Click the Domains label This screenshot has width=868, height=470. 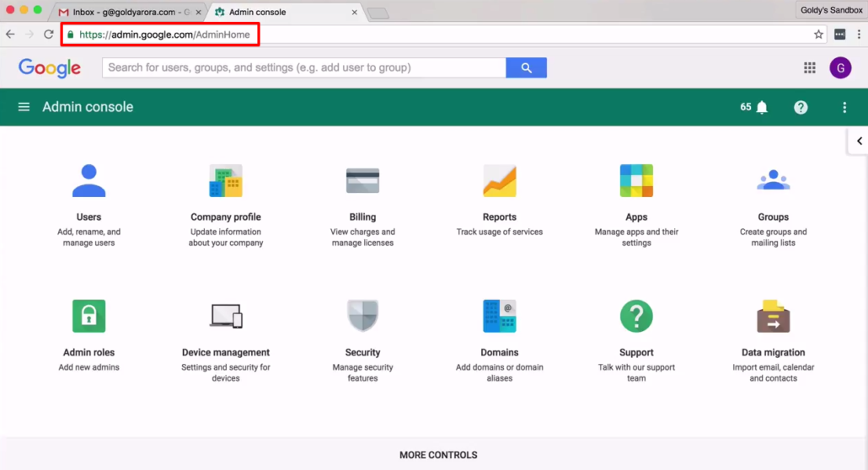tap(500, 353)
